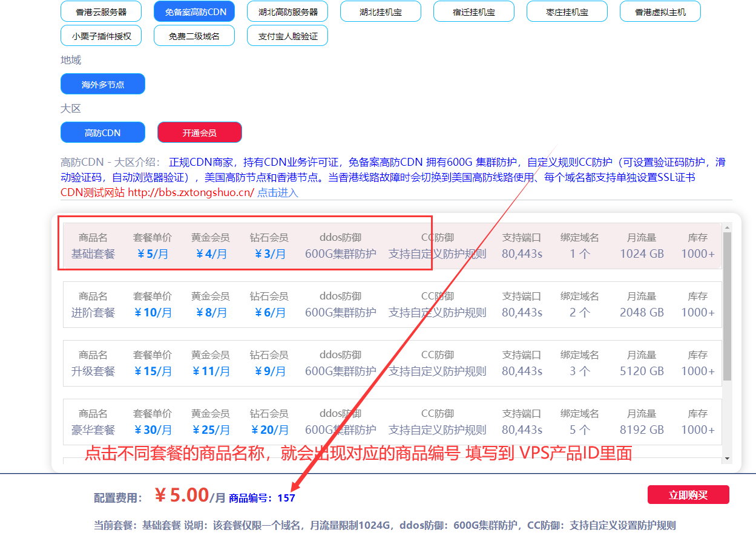Switch to 湖北挂机宝 category
The image size is (756, 533).
point(381,11)
